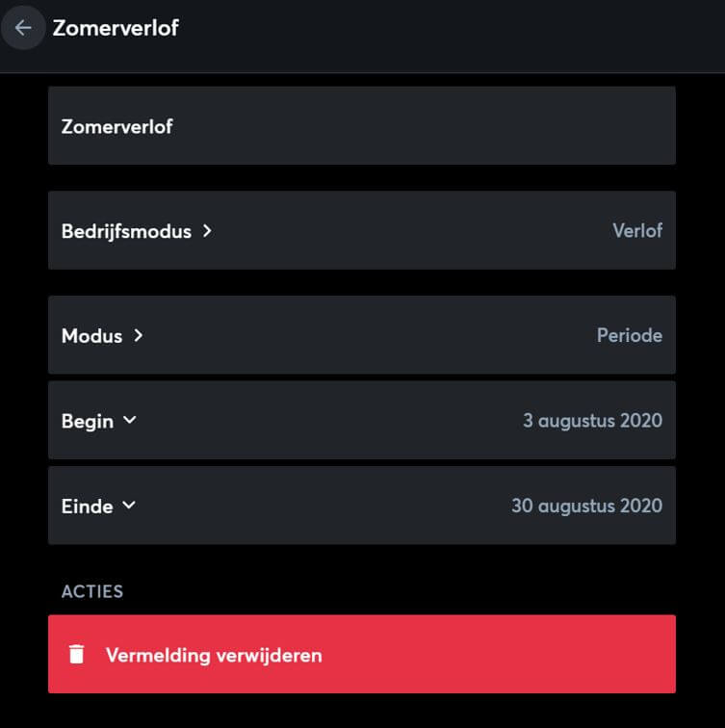This screenshot has height=728, width=725.
Task: Click the ACTIES section heading
Action: click(92, 591)
